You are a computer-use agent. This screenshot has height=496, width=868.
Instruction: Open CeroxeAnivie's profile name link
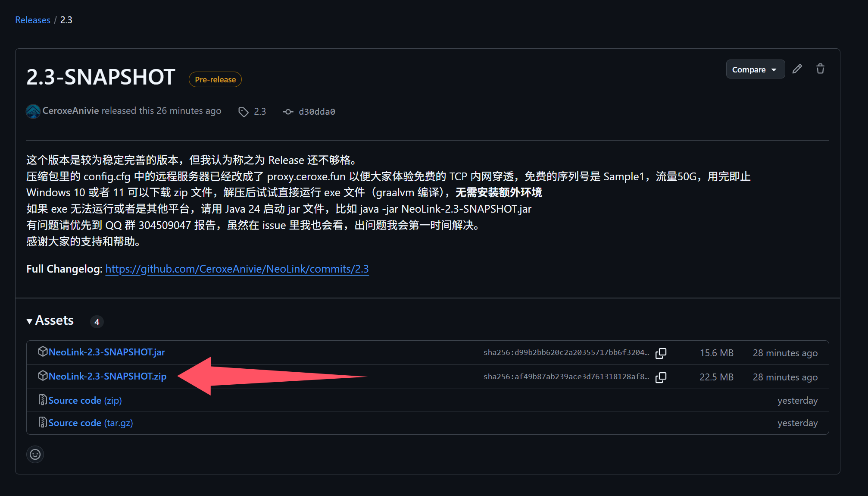click(71, 111)
